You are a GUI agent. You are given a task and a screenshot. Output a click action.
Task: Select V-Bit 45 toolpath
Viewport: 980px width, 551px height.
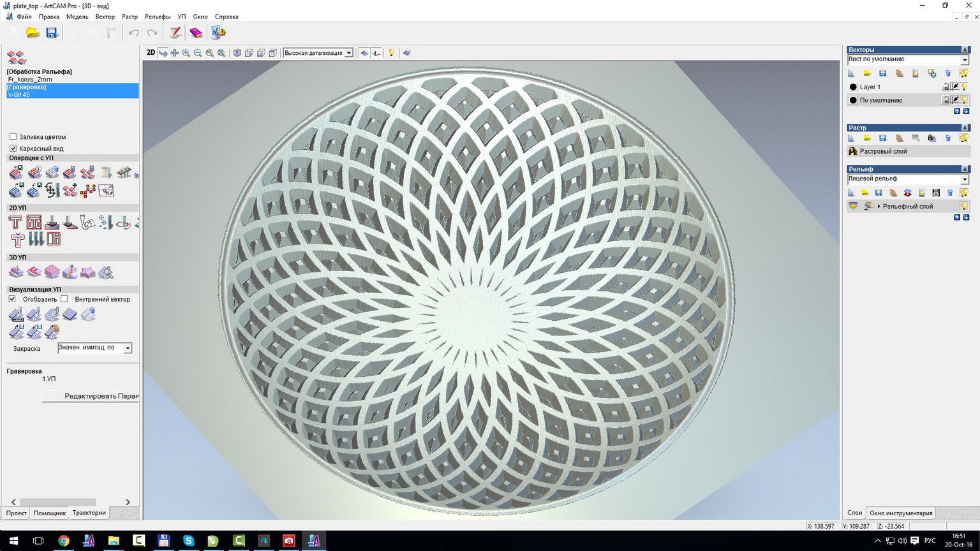[x=72, y=94]
